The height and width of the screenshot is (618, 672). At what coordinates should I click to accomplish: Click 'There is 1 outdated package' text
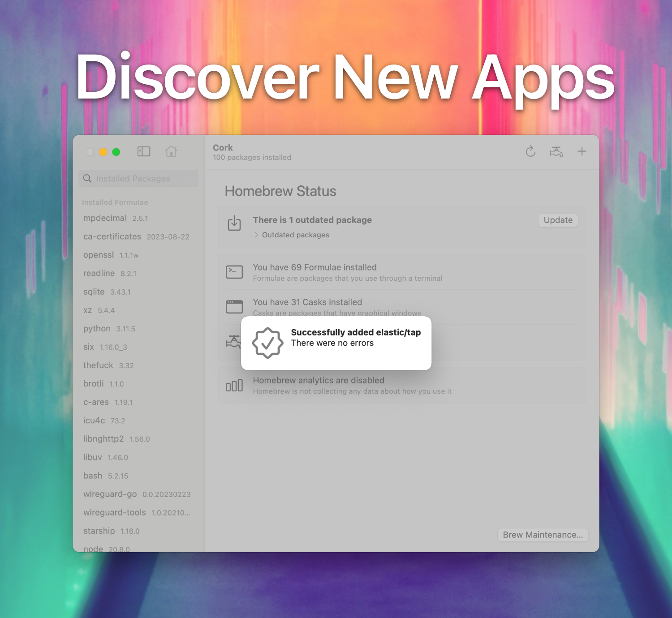pyautogui.click(x=312, y=220)
